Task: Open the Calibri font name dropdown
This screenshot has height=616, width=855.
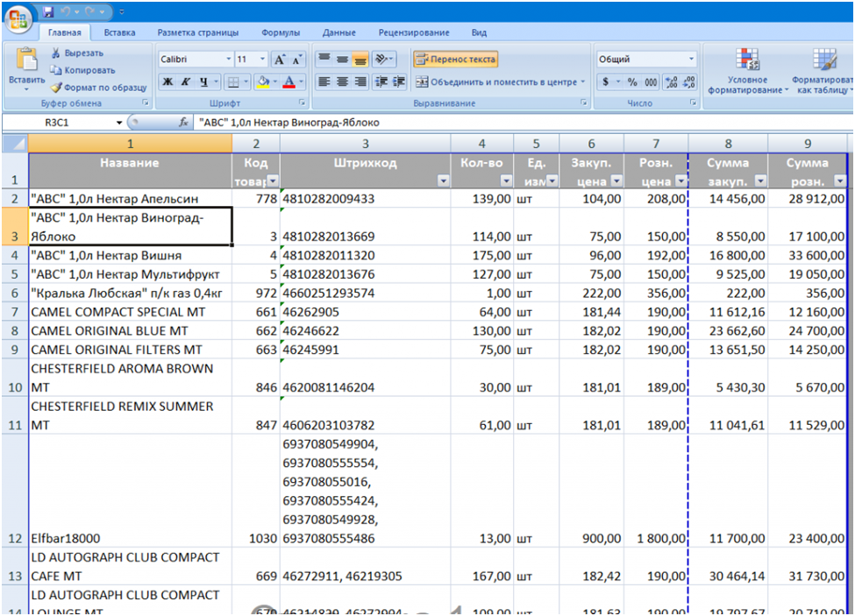Action: (229, 60)
